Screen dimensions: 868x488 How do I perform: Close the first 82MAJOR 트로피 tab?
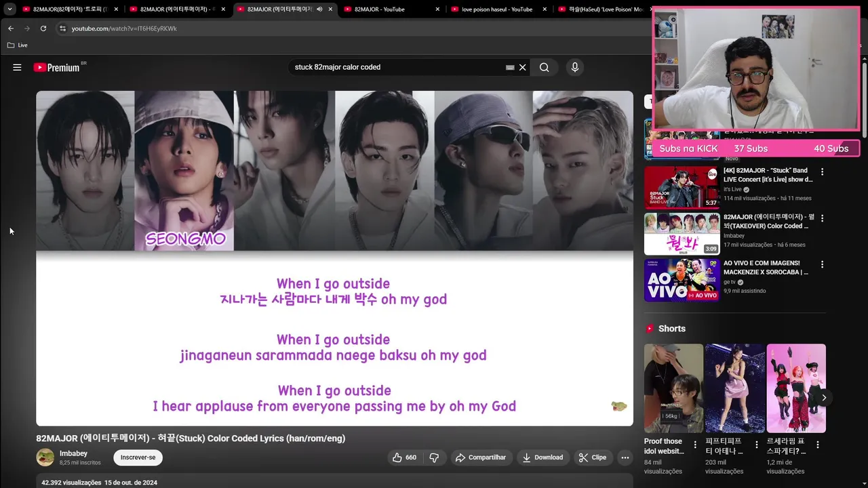click(x=116, y=9)
